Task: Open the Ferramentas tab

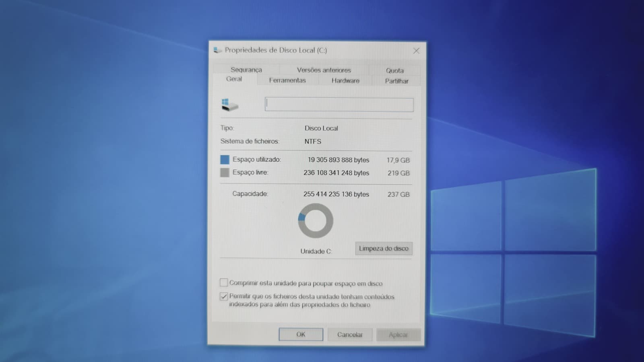Action: 287,80
